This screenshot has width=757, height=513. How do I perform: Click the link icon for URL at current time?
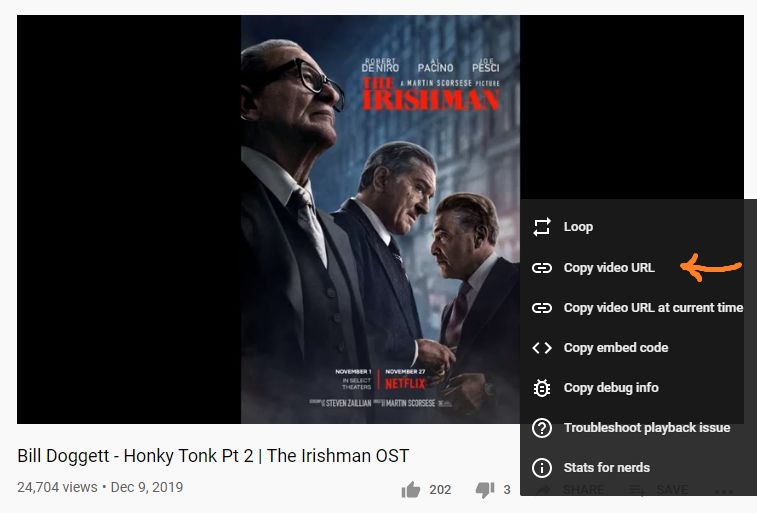pyautogui.click(x=542, y=308)
